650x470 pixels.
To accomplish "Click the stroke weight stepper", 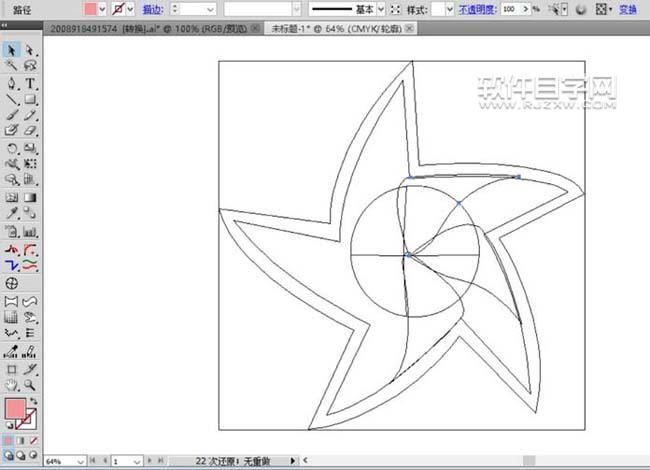I will pos(175,9).
